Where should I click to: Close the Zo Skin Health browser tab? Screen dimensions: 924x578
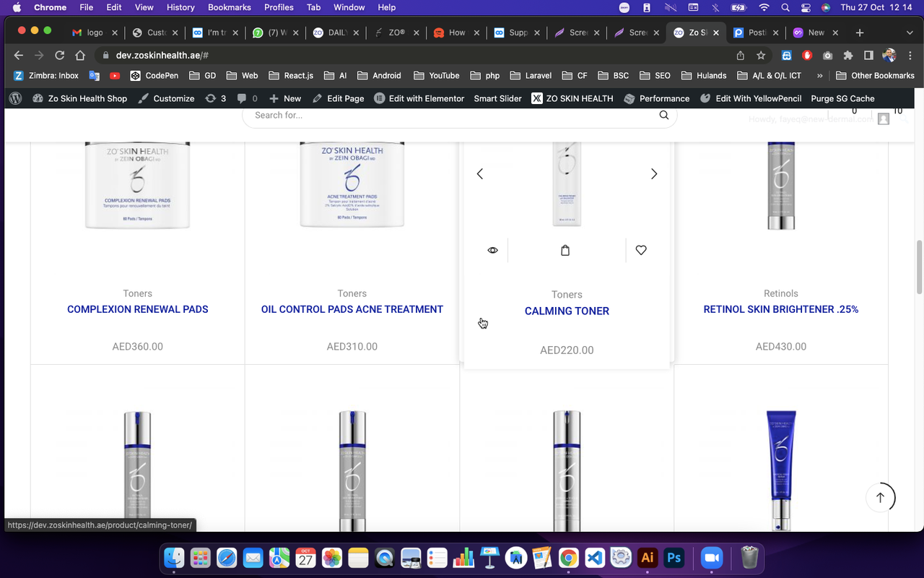point(716,33)
